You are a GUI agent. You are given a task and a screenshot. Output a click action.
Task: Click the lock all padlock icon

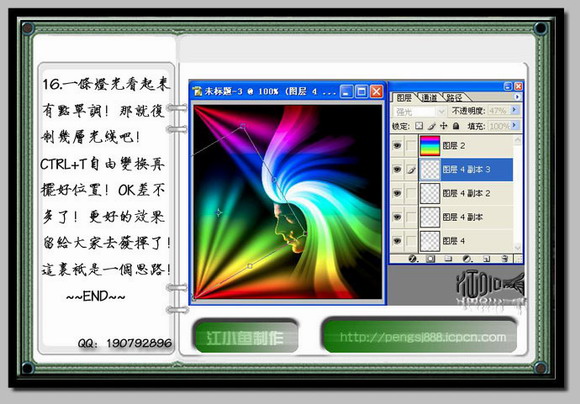point(456,126)
